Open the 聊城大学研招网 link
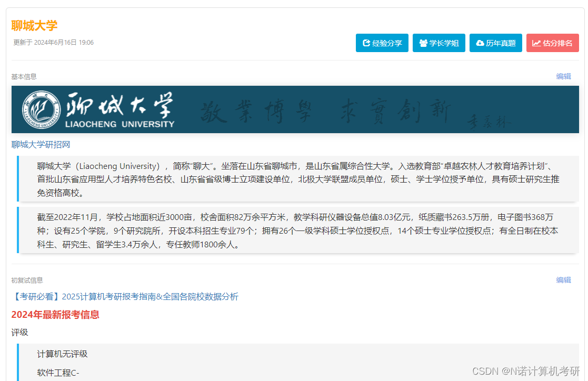 pyautogui.click(x=41, y=144)
